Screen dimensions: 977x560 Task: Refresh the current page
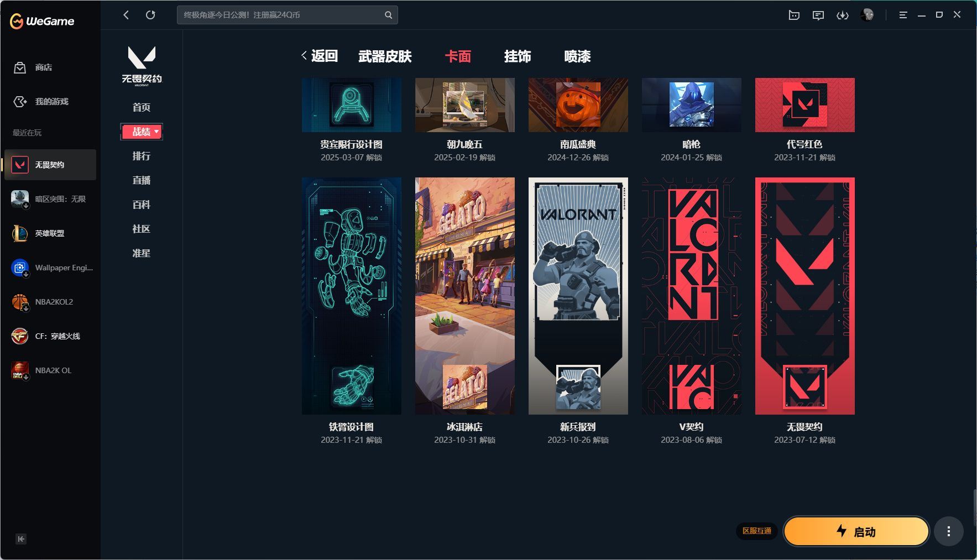tap(150, 15)
